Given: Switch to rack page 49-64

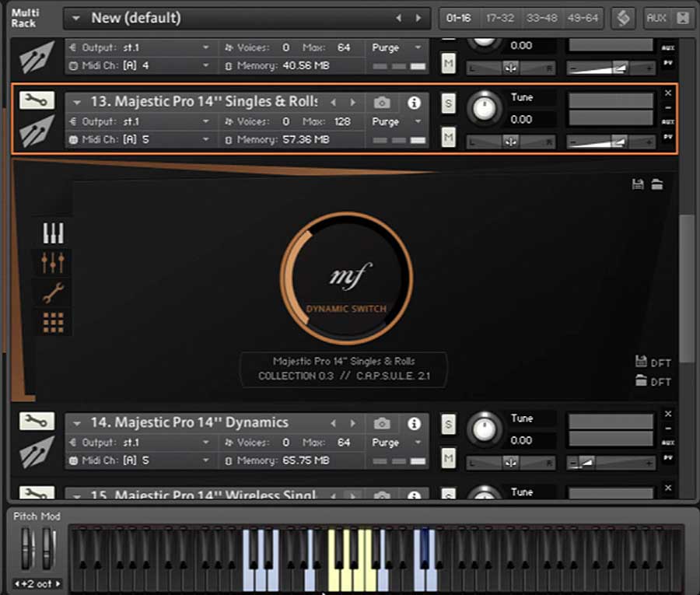Looking at the screenshot, I should (583, 19).
